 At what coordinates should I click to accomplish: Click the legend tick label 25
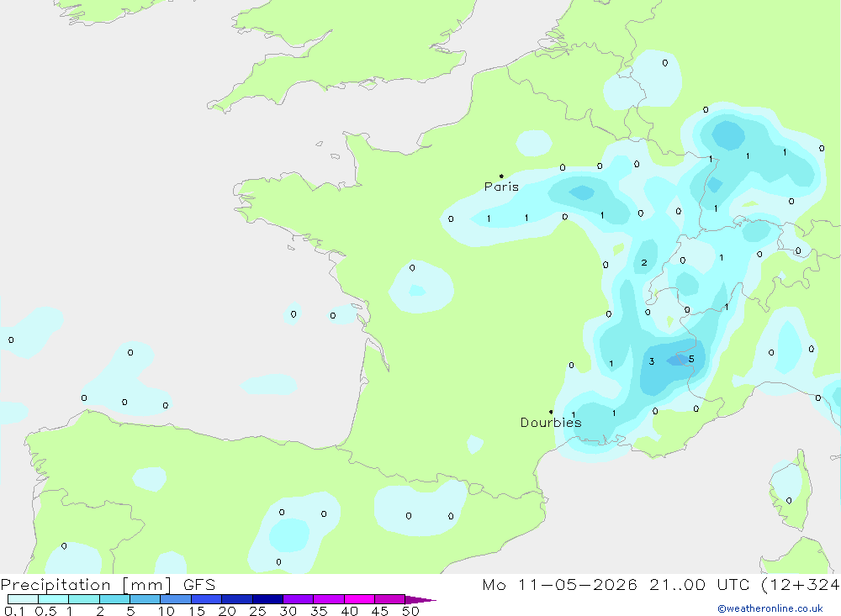[257, 611]
